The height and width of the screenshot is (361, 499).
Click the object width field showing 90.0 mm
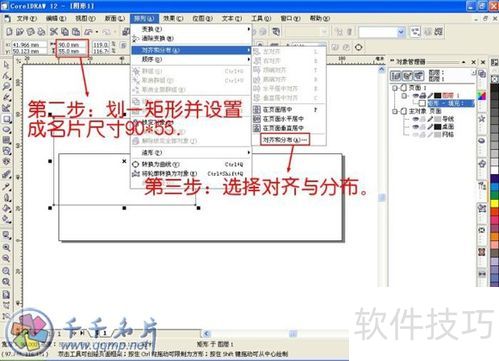point(73,44)
